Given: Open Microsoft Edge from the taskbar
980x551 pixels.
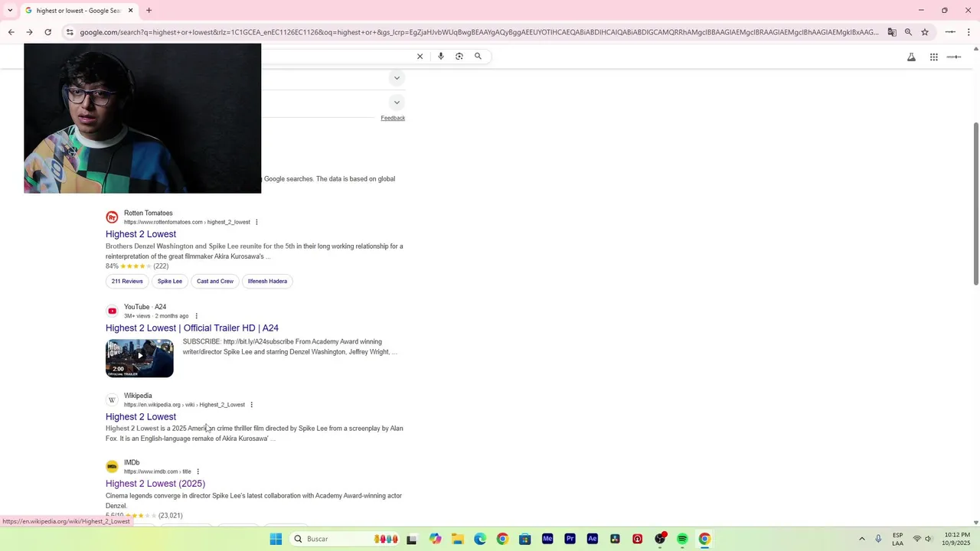Looking at the screenshot, I should (480, 539).
